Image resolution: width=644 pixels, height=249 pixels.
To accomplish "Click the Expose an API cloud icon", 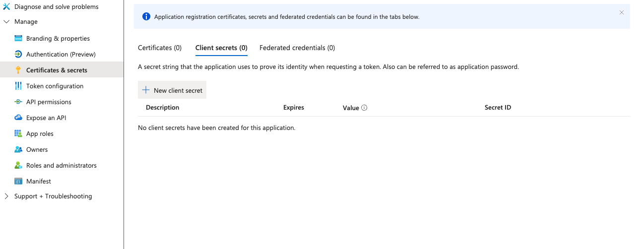I will click(x=18, y=118).
